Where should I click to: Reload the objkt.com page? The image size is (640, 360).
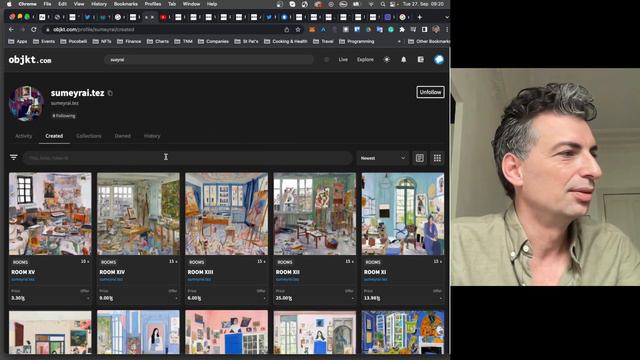coord(34,29)
